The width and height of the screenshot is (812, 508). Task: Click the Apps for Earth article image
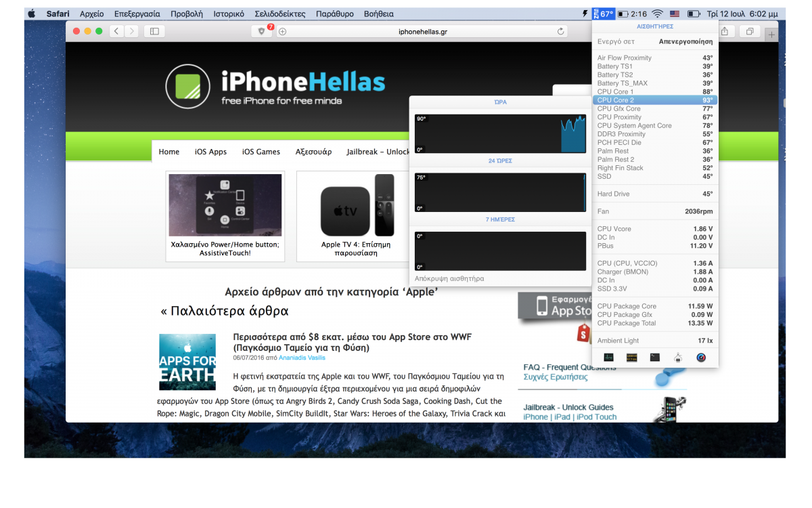pyautogui.click(x=187, y=362)
